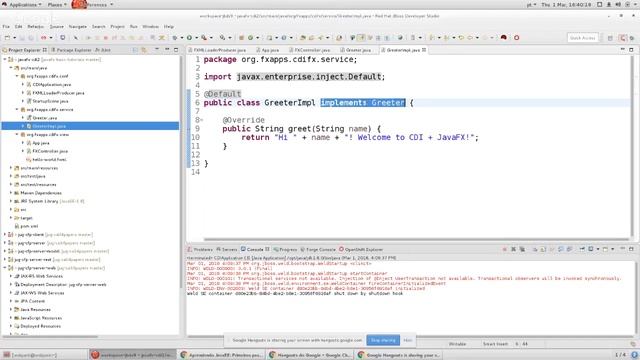This screenshot has width=640, height=360.
Task: Open the dropdown arrow next to Run icon
Action: click(196, 38)
